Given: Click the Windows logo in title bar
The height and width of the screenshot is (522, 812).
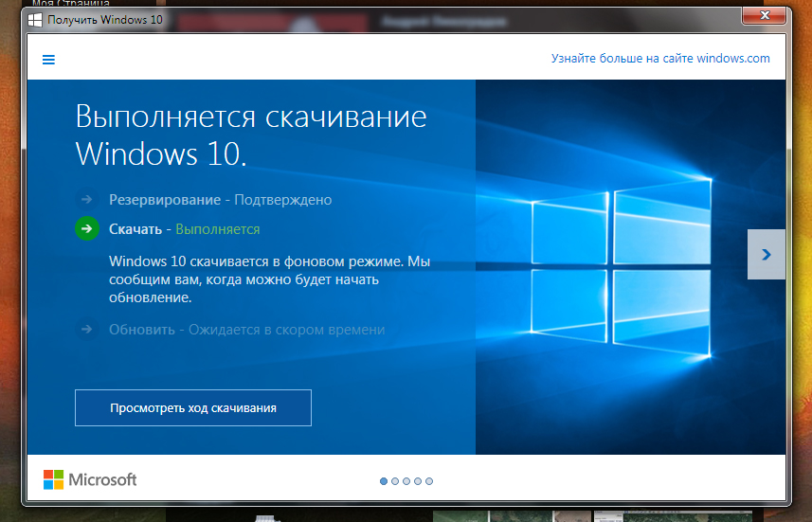Looking at the screenshot, I should coord(35,20).
